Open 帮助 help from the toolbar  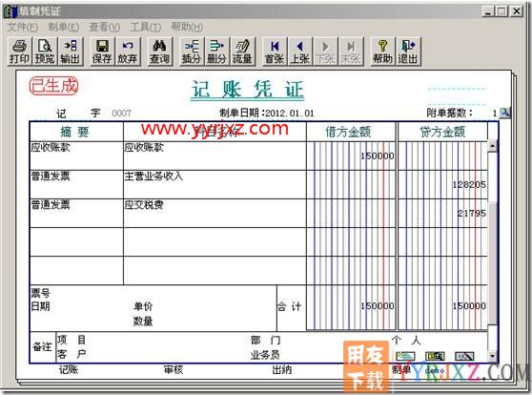point(382,52)
